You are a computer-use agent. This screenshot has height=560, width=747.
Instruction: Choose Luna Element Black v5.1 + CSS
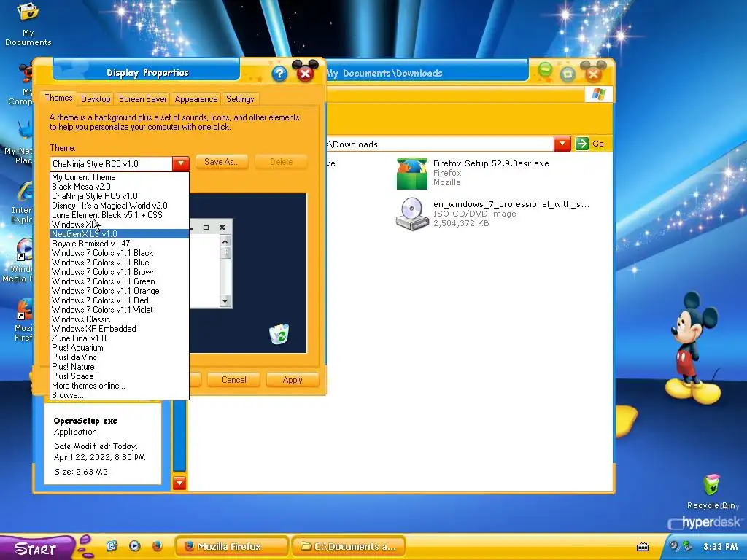pyautogui.click(x=120, y=215)
